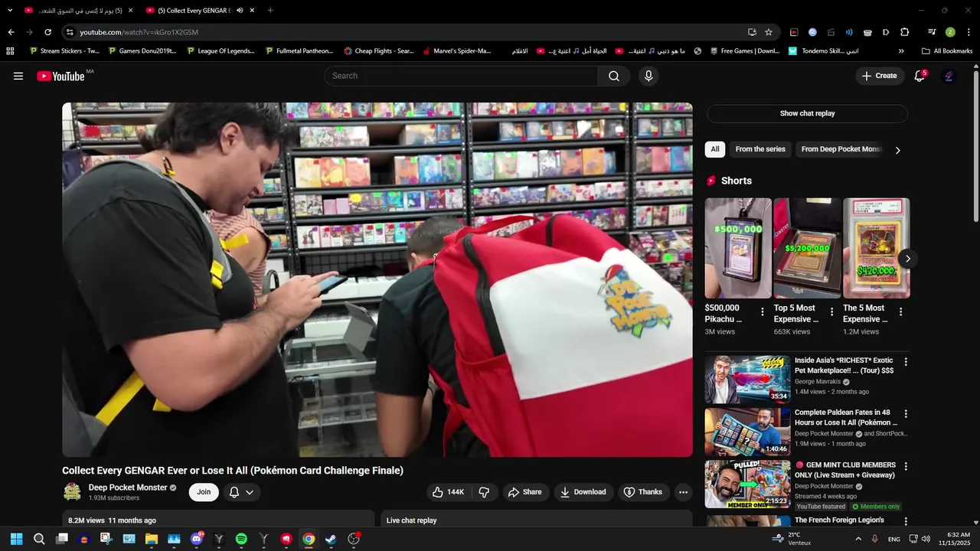Select the All filter chip
This screenshot has height=551, width=980.
click(x=715, y=149)
